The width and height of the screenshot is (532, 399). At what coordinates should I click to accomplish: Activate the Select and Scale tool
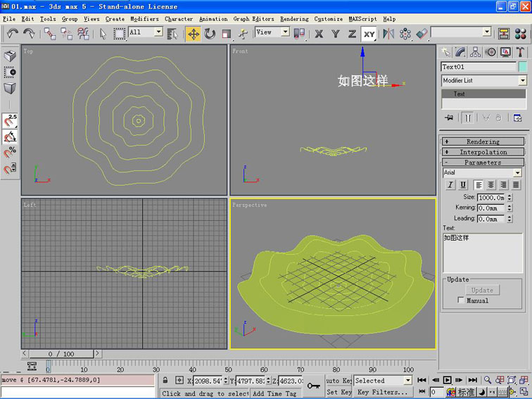227,34
